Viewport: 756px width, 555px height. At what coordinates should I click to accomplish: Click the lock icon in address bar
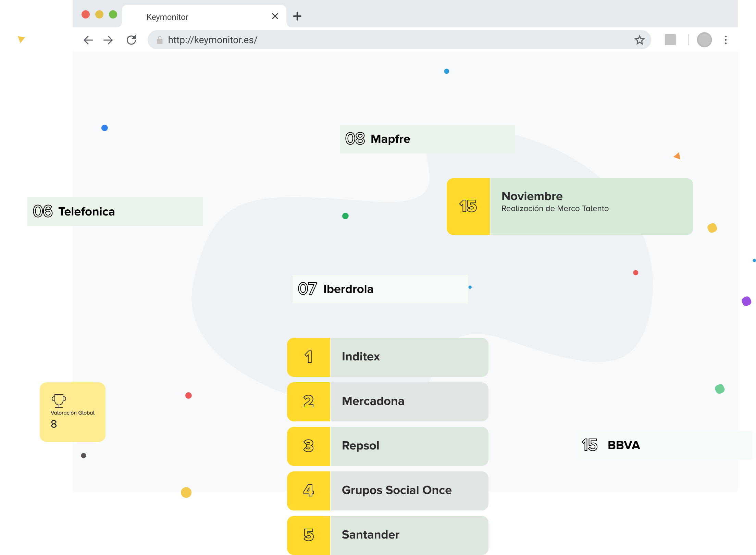(160, 40)
